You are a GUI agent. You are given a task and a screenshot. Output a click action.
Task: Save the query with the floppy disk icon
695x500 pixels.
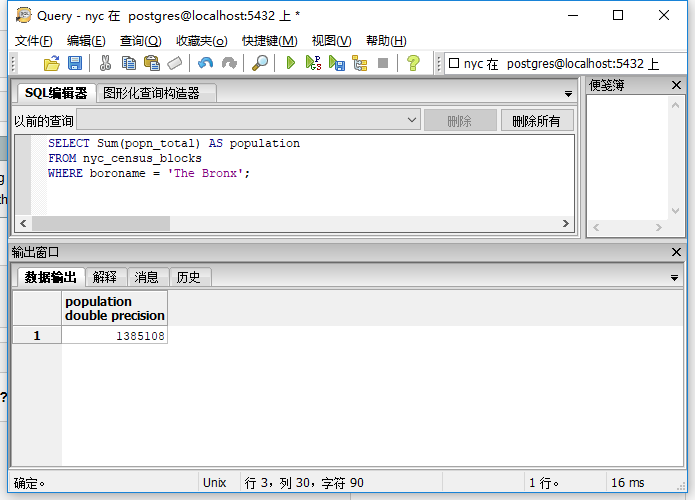coord(75,63)
